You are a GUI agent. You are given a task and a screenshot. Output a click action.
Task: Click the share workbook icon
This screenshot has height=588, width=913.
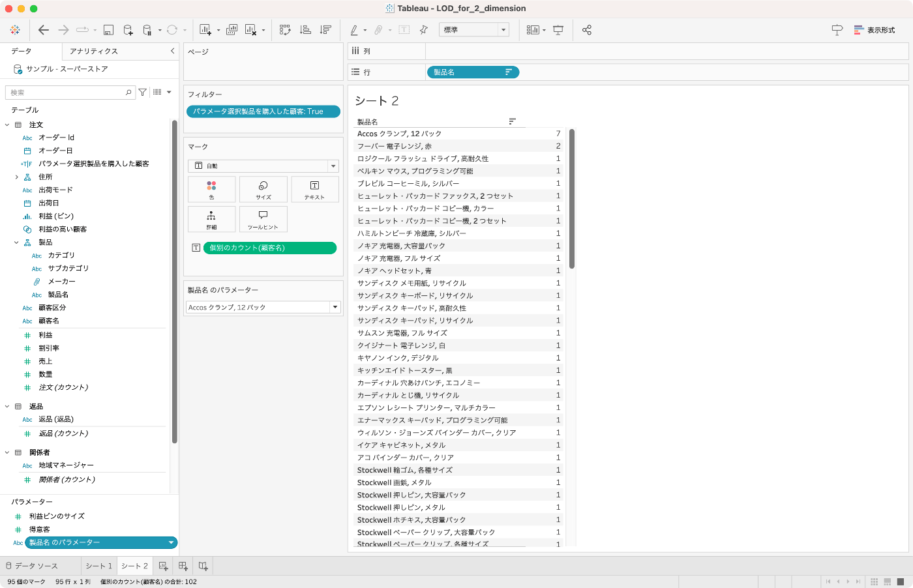(587, 30)
